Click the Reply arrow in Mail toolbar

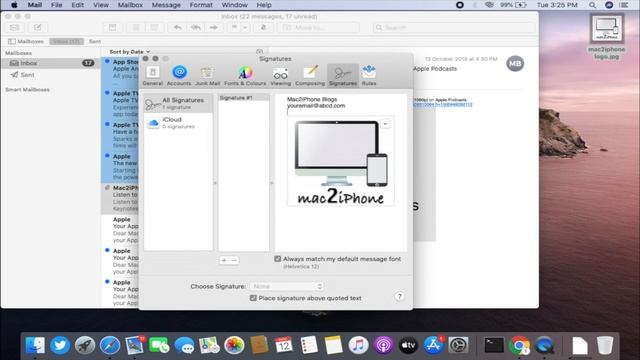click(178, 27)
